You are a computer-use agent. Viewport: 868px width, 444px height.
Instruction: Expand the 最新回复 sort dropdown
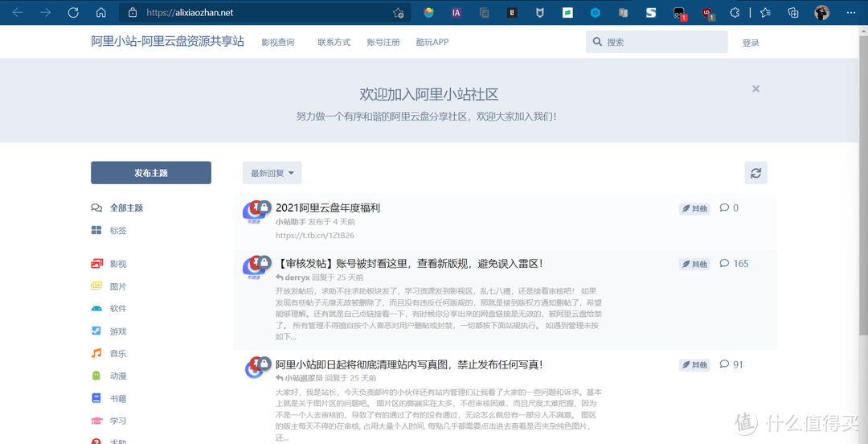[x=272, y=173]
